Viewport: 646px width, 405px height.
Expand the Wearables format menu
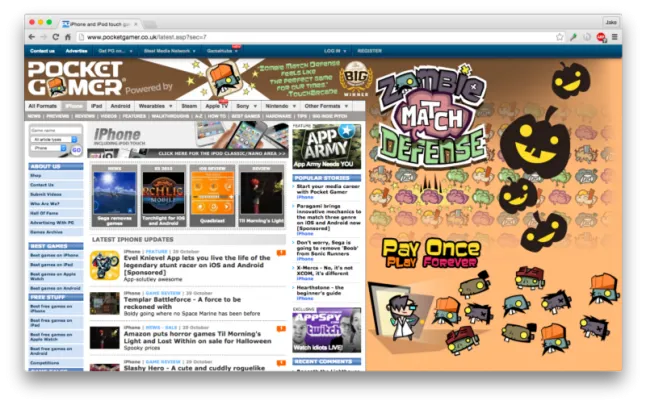[x=155, y=106]
